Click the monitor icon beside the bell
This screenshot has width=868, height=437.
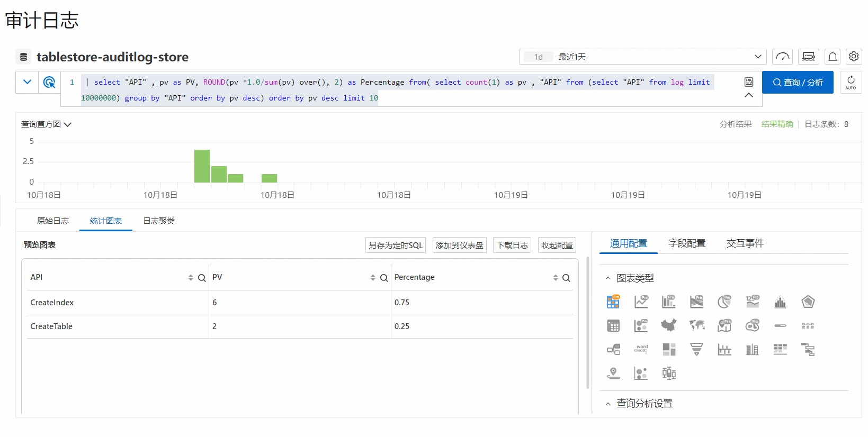pos(809,57)
